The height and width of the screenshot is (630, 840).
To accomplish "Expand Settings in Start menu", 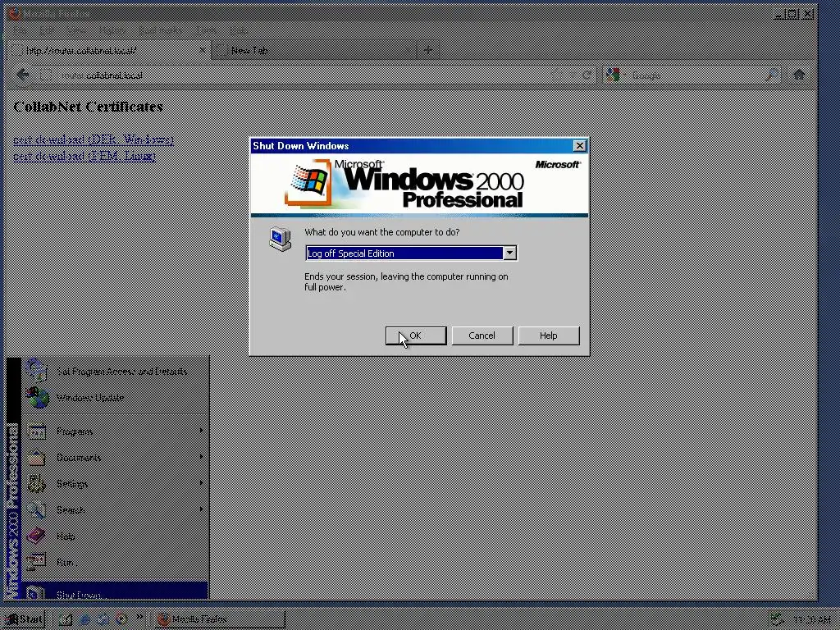I will pyautogui.click(x=115, y=484).
